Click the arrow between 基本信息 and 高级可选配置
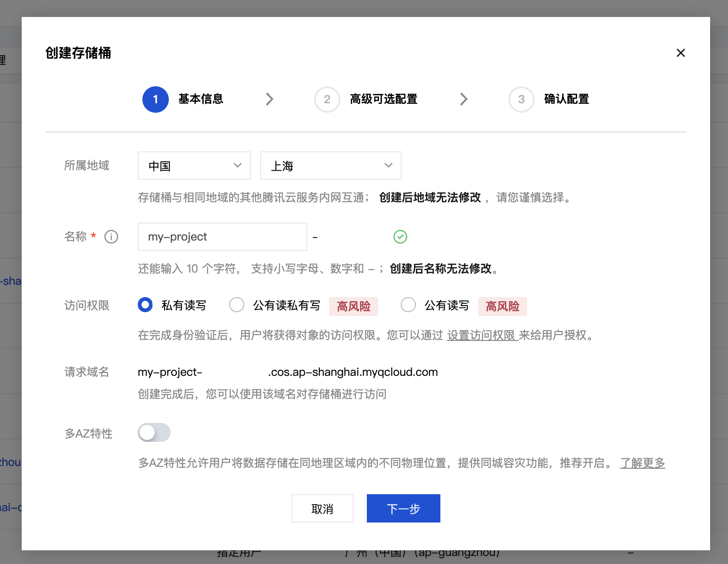Image resolution: width=728 pixels, height=564 pixels. (269, 99)
